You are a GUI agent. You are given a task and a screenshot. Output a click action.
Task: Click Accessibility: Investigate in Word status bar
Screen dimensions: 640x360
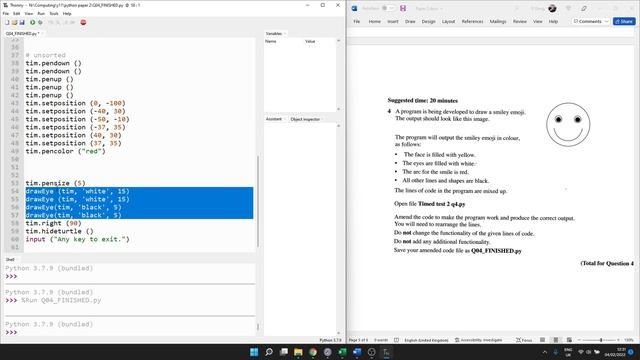pos(478,340)
